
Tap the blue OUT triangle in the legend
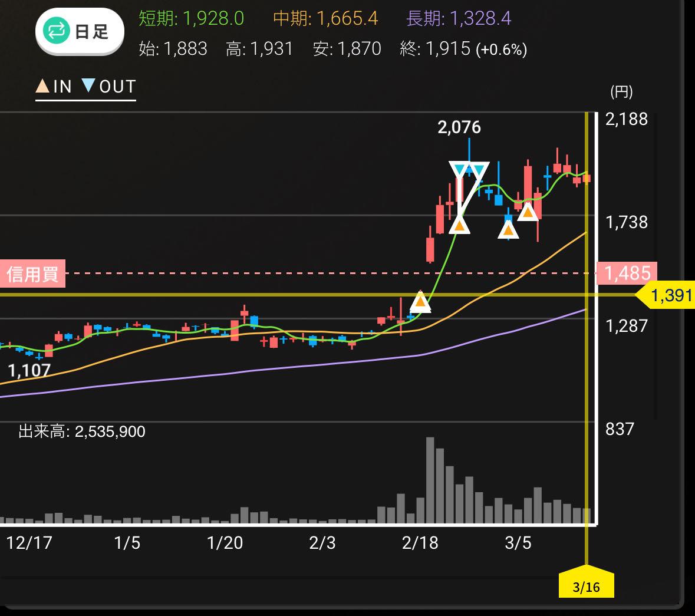(88, 87)
